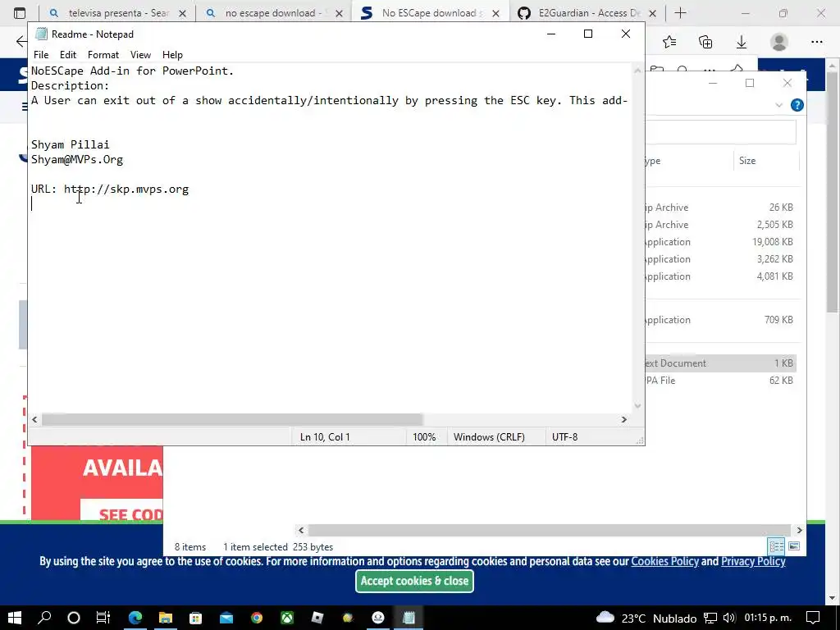Close the E2Guardian browser tab
The height and width of the screenshot is (630, 840).
652,13
